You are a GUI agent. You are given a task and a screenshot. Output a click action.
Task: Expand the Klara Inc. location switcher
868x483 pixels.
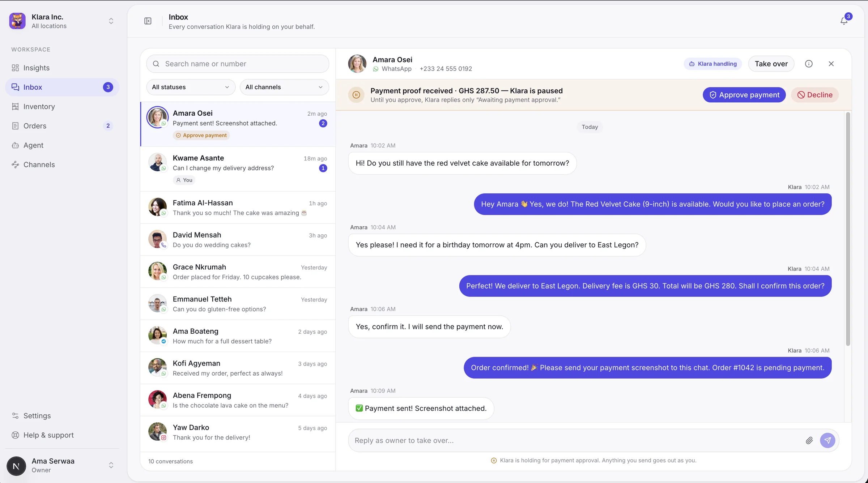pos(111,21)
